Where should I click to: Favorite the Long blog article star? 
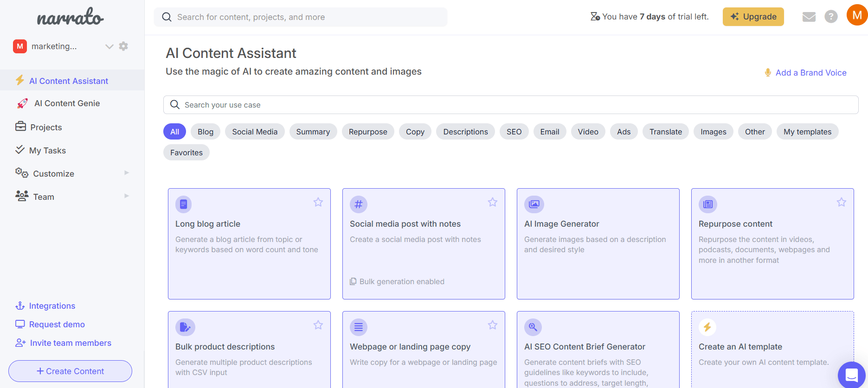click(318, 202)
